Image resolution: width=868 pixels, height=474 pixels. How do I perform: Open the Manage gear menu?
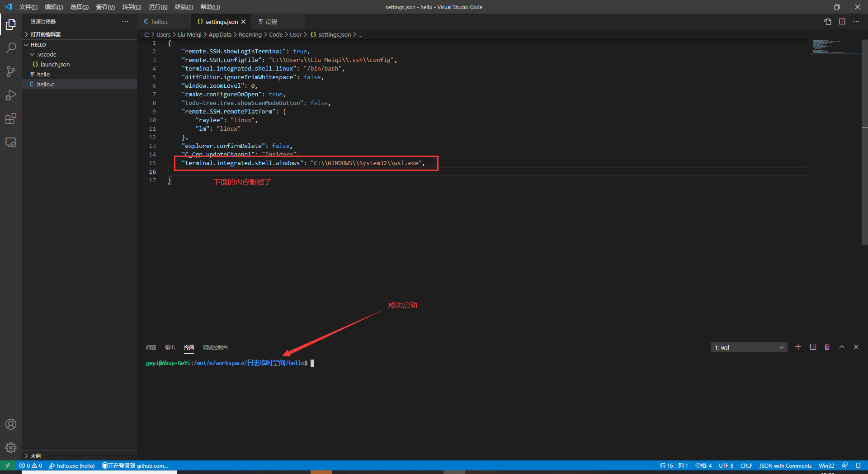tap(10, 448)
